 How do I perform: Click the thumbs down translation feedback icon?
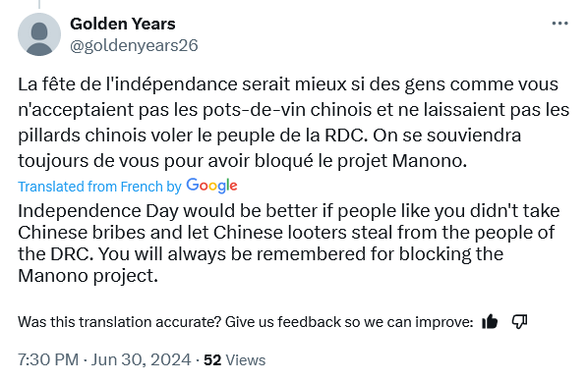point(520,321)
